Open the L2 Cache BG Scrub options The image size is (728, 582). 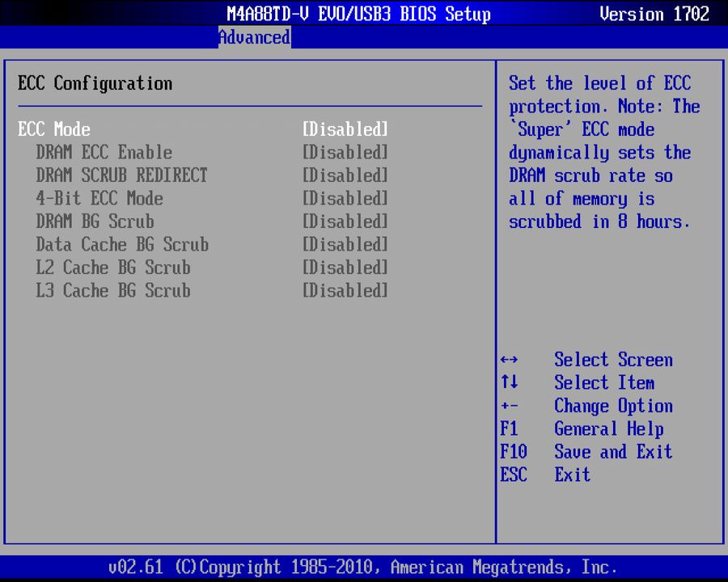(x=345, y=268)
